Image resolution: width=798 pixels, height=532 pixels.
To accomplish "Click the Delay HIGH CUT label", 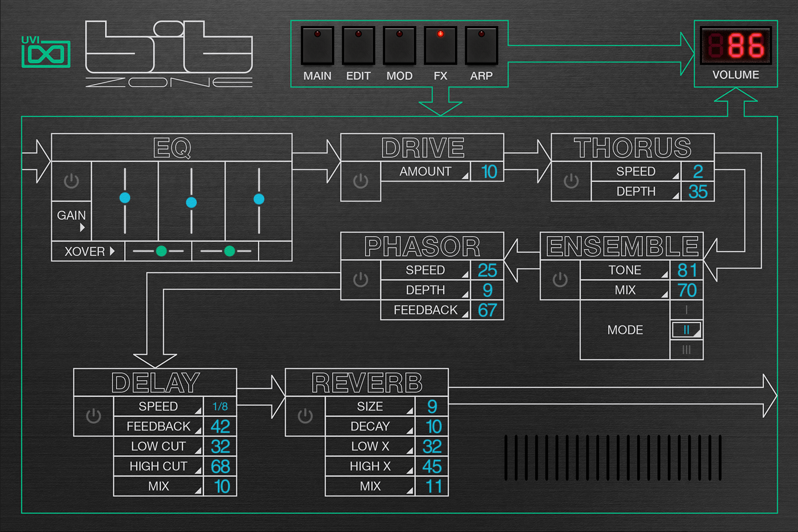I will (158, 467).
